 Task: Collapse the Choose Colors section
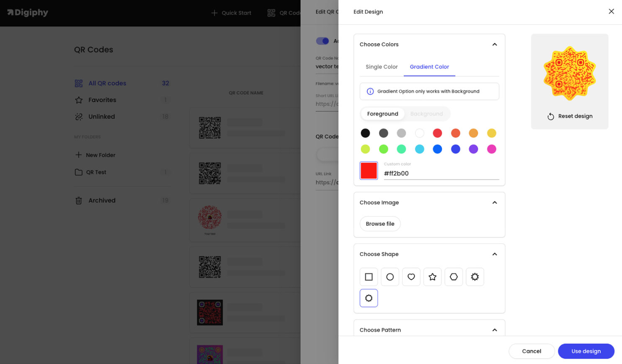tap(495, 44)
